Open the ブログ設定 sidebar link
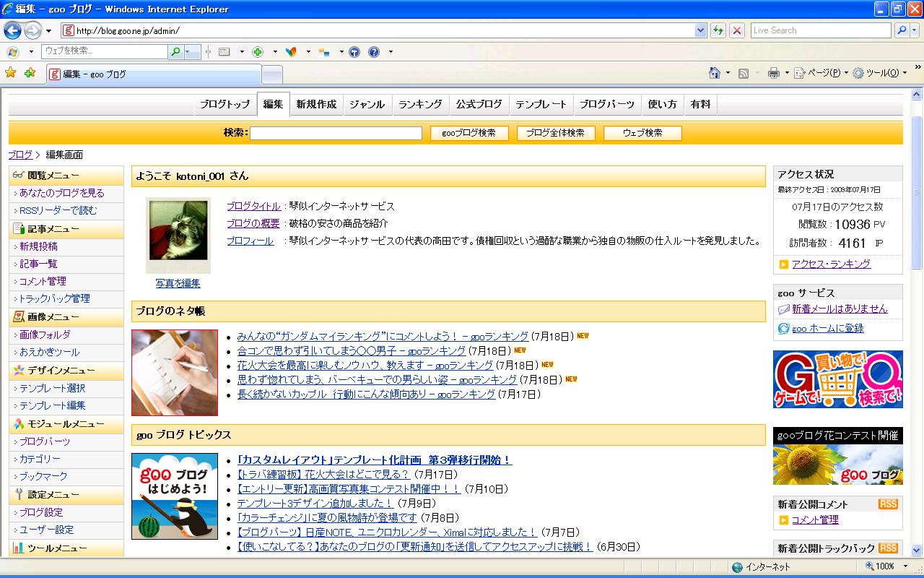 point(41,512)
